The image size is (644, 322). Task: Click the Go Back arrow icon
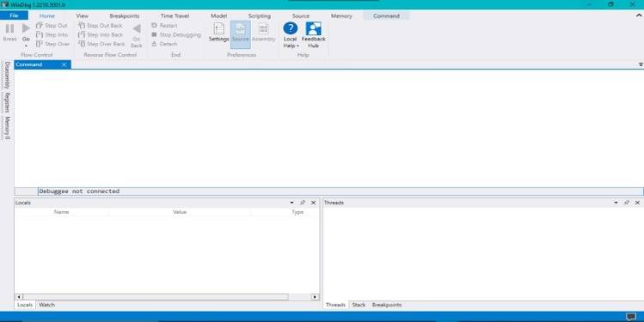(x=137, y=28)
